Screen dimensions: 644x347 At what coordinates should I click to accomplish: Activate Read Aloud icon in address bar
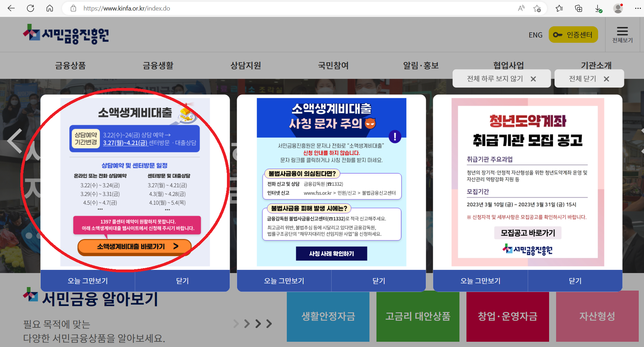[521, 8]
